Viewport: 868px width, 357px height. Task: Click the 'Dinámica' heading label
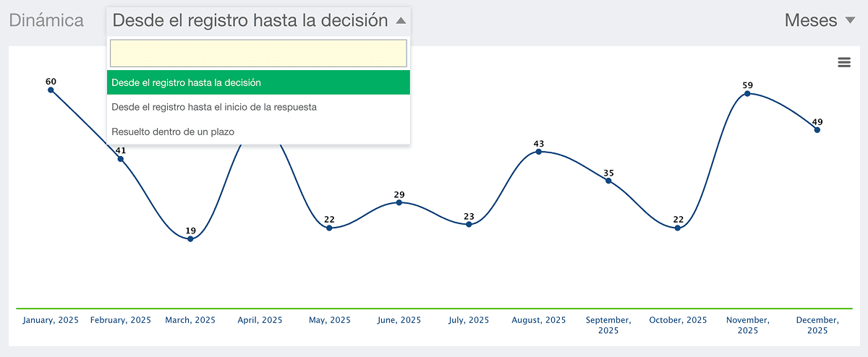click(46, 21)
